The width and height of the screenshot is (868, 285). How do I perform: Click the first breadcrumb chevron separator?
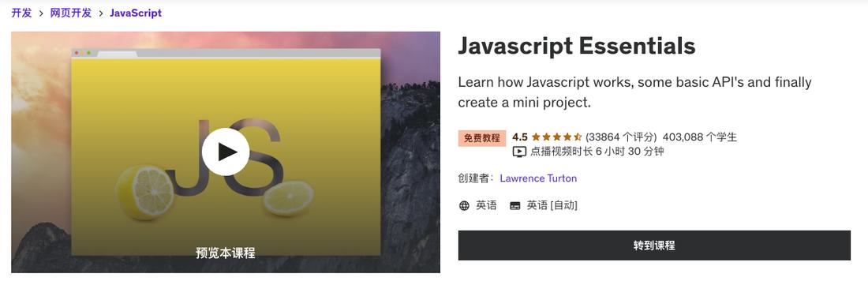click(41, 13)
